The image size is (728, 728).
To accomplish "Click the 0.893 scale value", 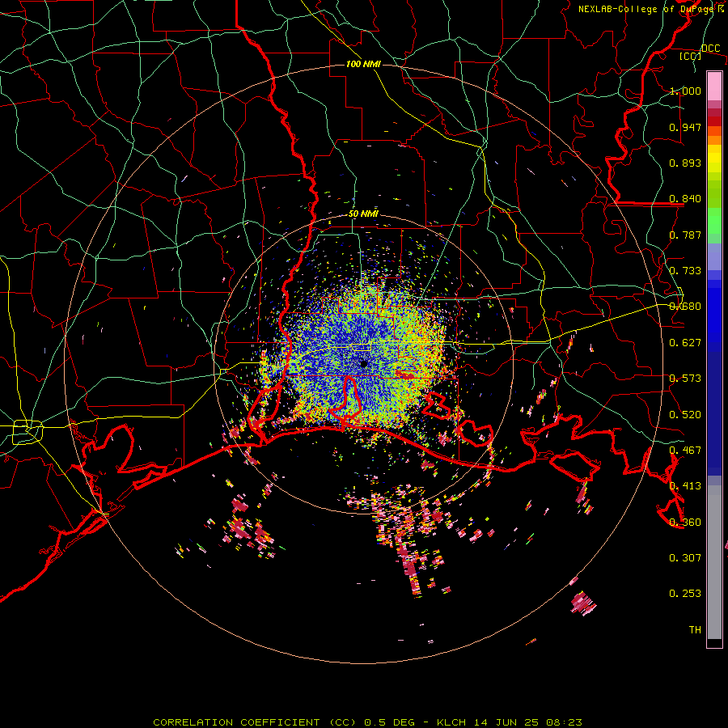I will [x=685, y=163].
